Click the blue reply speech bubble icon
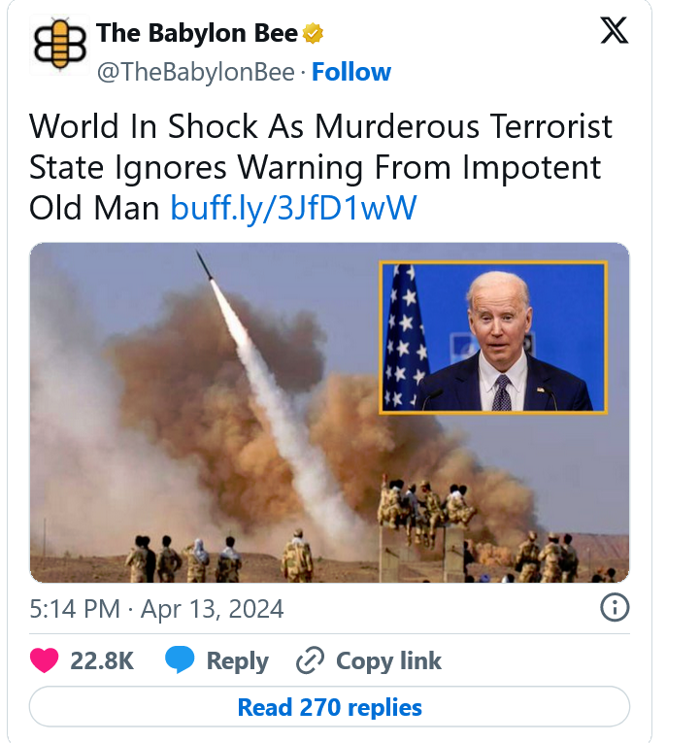Viewport: 700px width, 743px height. [180, 659]
